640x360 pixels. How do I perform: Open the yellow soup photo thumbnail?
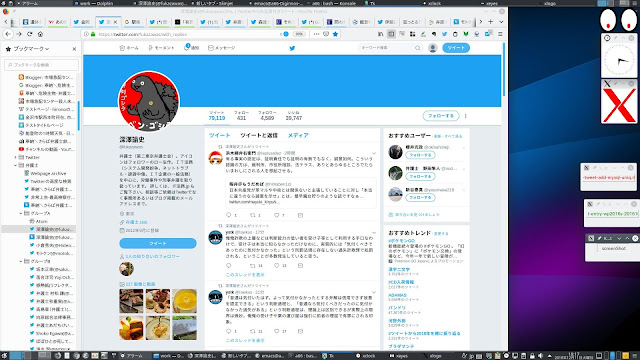tap(184, 301)
